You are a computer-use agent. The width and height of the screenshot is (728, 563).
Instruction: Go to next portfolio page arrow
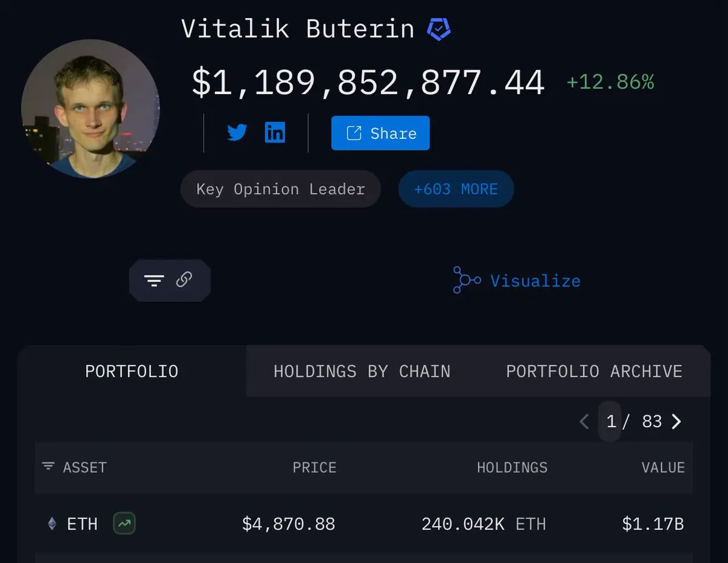tap(676, 422)
